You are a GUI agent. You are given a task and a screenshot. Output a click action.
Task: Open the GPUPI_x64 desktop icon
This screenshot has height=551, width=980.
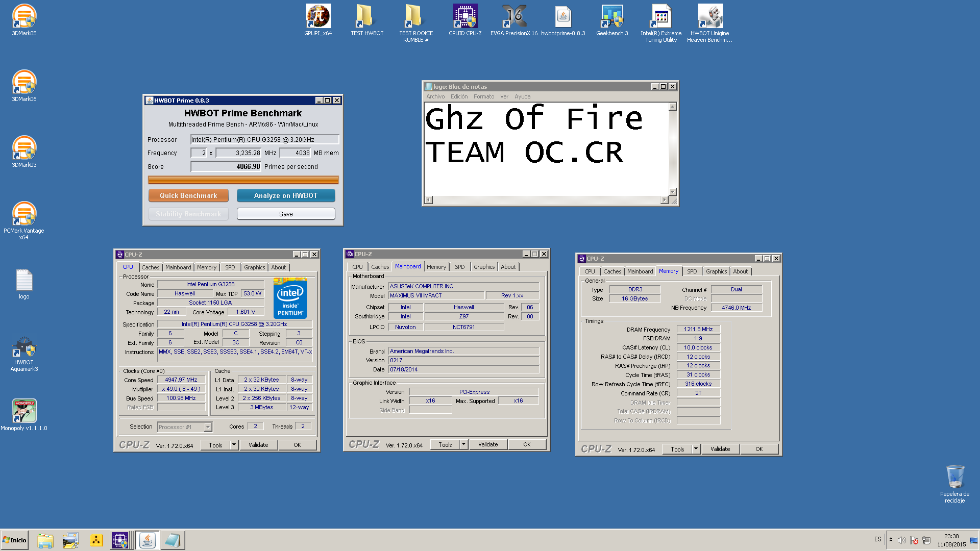pyautogui.click(x=318, y=20)
